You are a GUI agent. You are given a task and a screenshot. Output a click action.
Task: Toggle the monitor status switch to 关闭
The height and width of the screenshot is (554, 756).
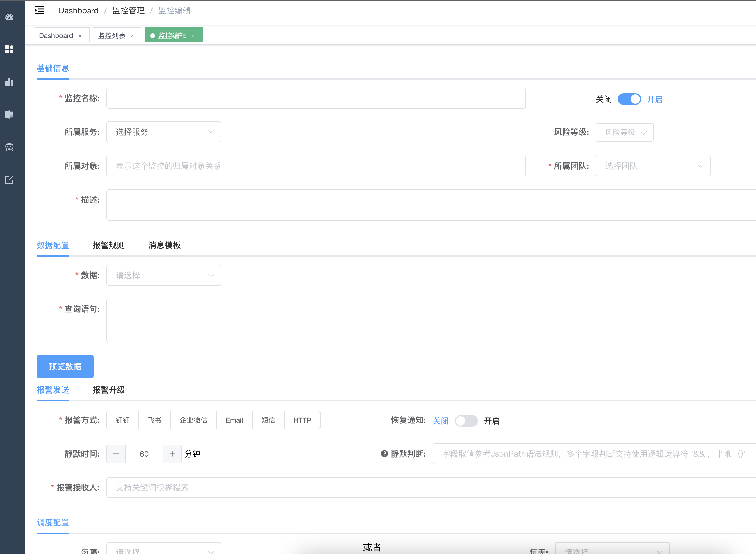(629, 99)
